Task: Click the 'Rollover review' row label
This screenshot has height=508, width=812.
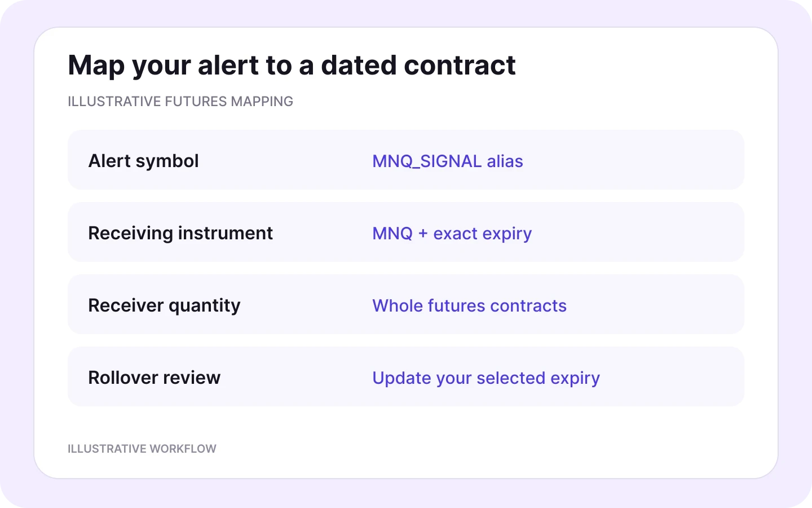Action: pos(154,378)
